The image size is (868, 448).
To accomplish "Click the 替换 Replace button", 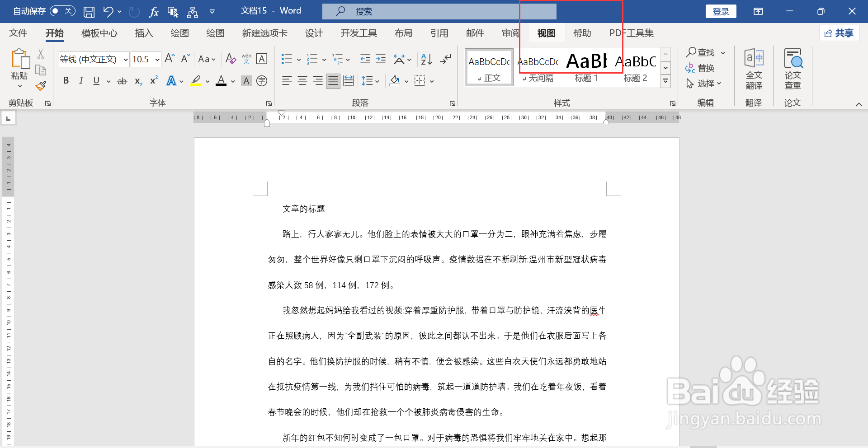I will click(700, 68).
